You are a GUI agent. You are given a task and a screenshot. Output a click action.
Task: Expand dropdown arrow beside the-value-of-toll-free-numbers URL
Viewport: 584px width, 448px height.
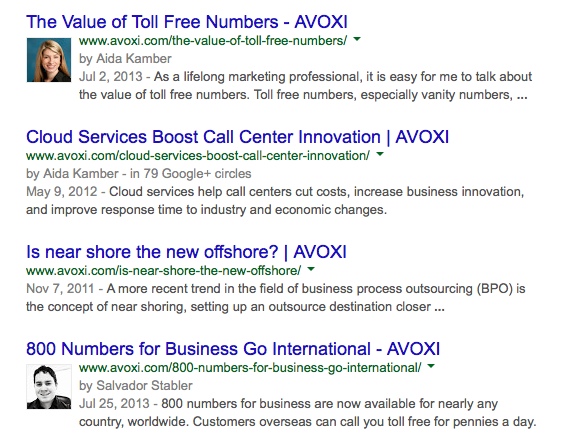357,39
